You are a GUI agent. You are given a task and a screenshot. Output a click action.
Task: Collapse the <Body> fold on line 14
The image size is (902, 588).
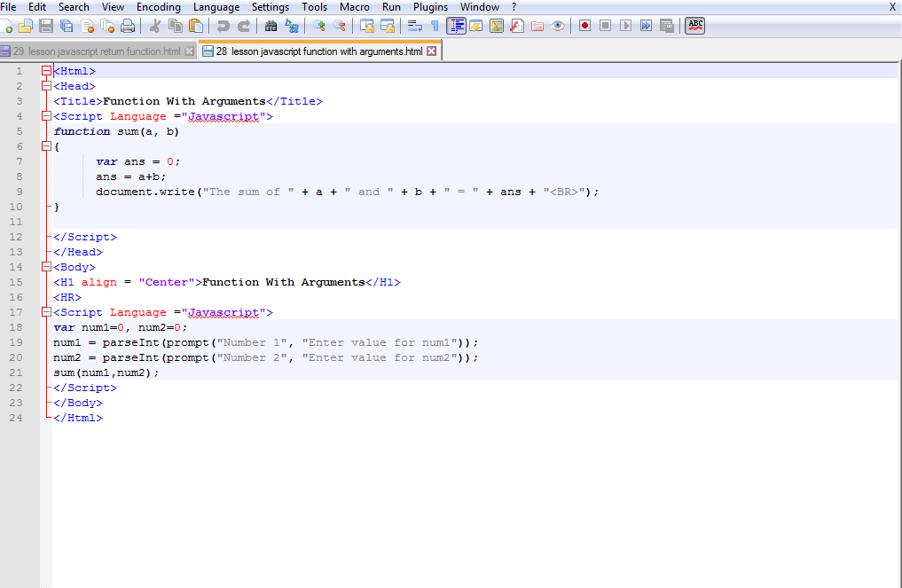[x=47, y=267]
